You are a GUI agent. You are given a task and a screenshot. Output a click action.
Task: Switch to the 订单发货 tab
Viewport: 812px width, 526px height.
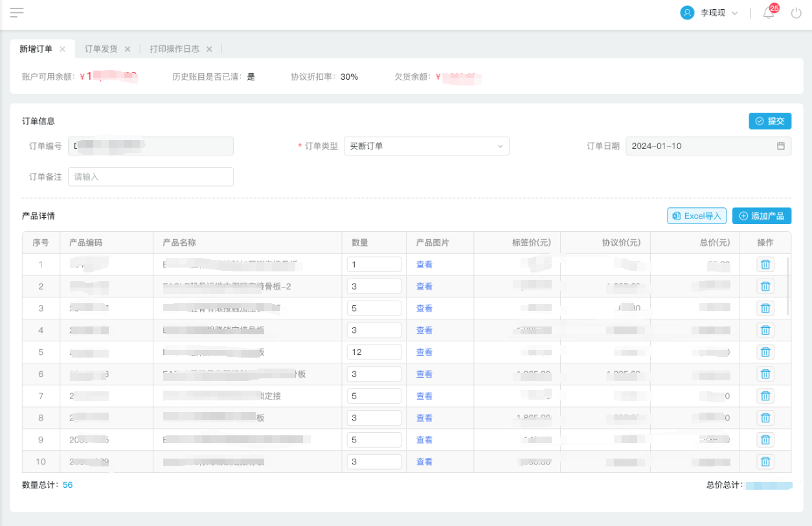pyautogui.click(x=101, y=49)
